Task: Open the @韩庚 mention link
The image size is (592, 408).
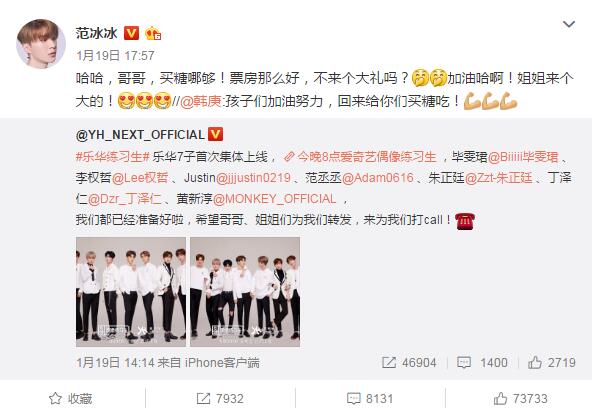Action: (200, 101)
